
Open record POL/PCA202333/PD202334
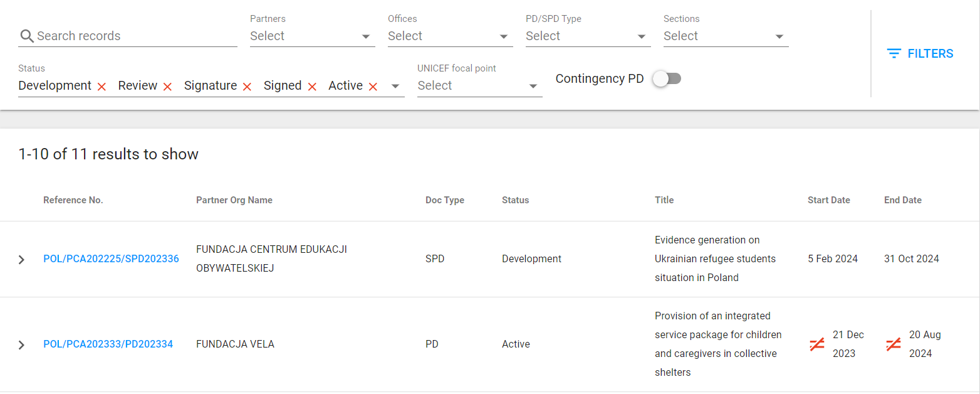(x=108, y=344)
